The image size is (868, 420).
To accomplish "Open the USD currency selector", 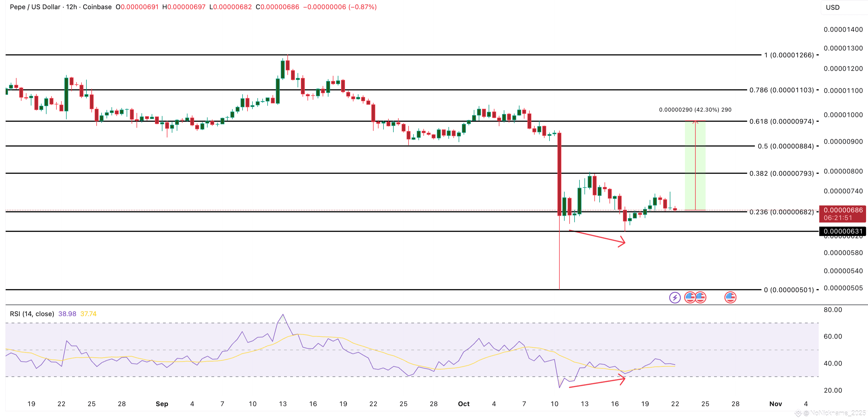I will (832, 7).
